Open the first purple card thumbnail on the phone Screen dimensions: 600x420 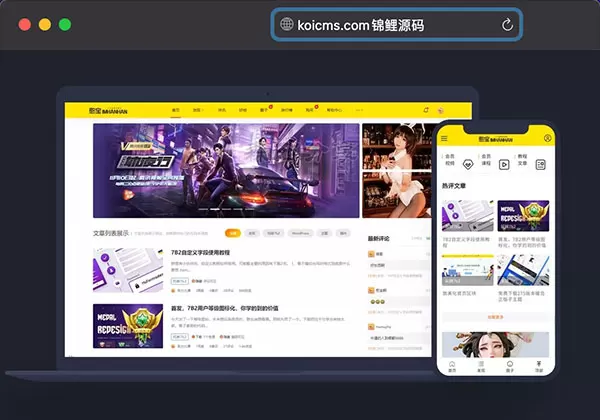(468, 216)
